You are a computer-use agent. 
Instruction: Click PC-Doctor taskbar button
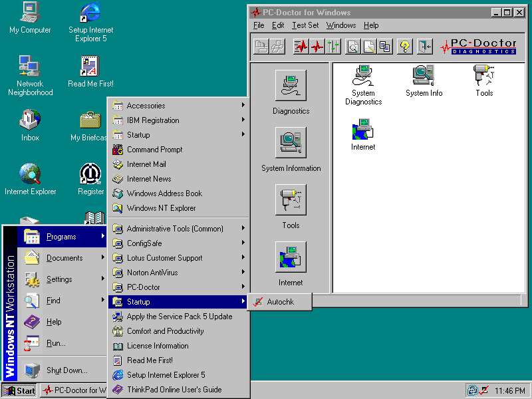pyautogui.click(x=73, y=390)
